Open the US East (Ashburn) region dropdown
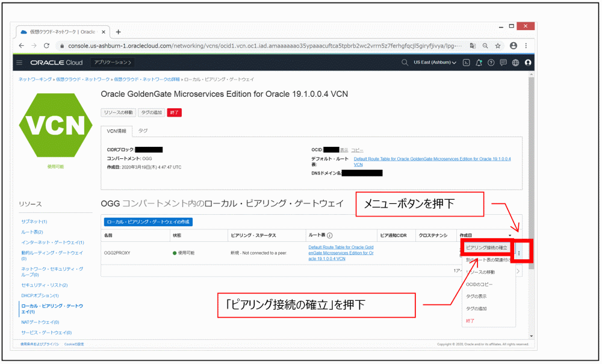 coord(435,62)
